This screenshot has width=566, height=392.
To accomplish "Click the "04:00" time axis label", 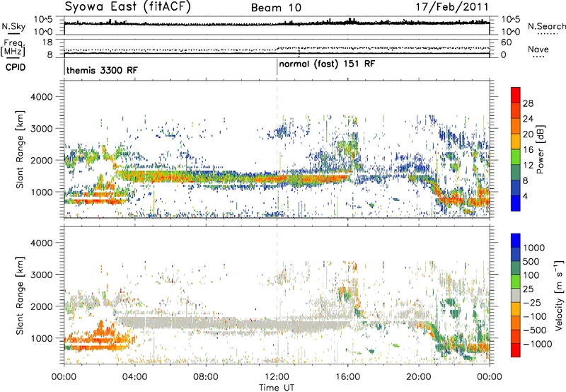I will click(135, 377).
